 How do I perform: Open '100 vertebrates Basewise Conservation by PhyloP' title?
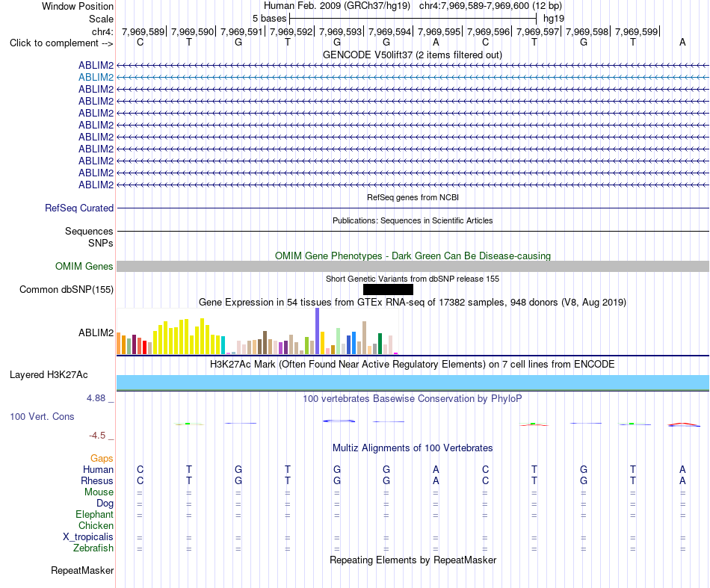pos(412,399)
